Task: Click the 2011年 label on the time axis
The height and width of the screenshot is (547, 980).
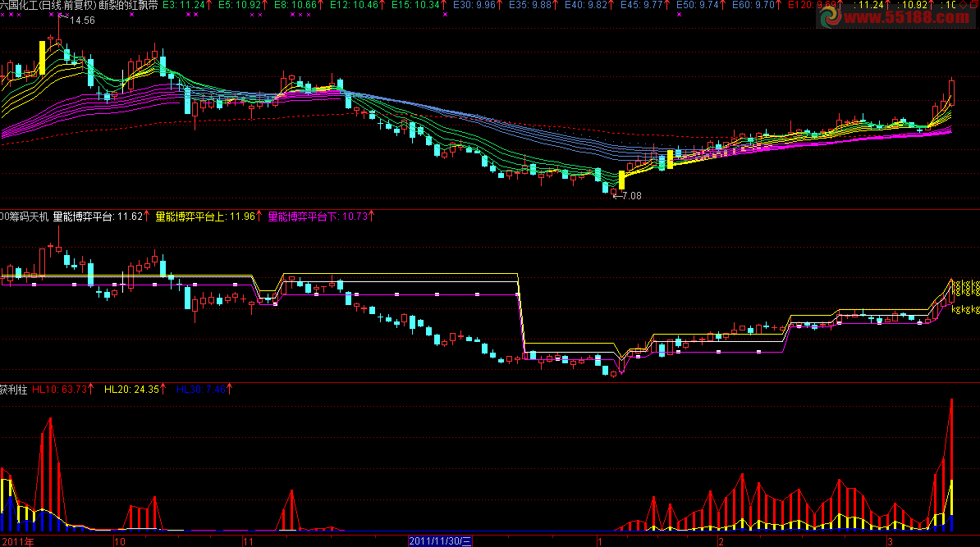Action: click(17, 541)
